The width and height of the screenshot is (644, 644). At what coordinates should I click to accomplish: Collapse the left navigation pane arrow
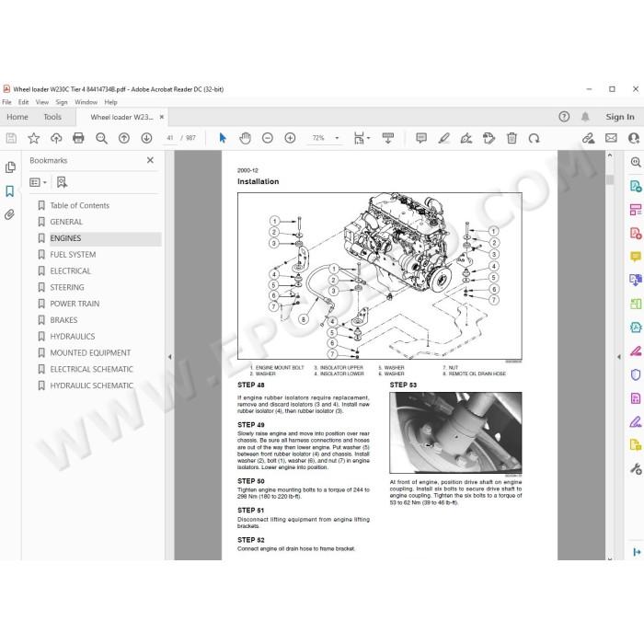tap(169, 357)
